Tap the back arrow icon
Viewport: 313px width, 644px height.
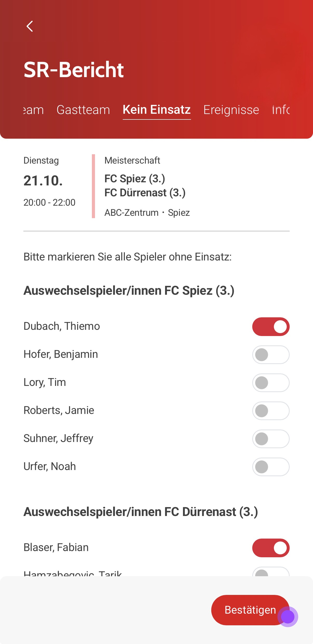[30, 26]
